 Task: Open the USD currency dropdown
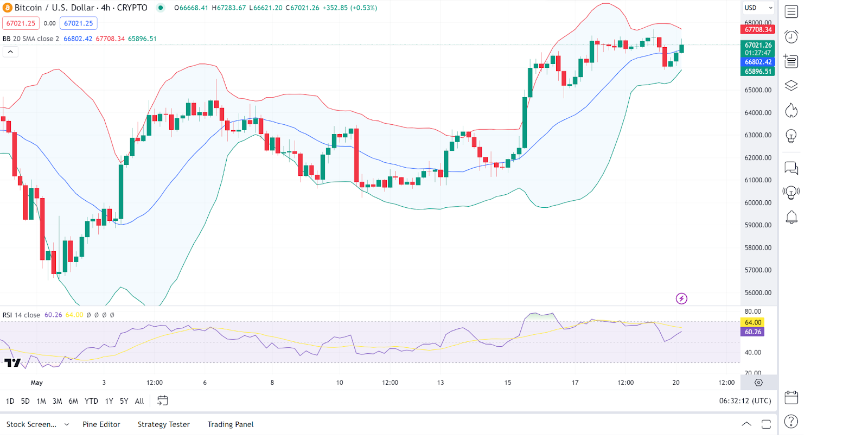(x=758, y=8)
